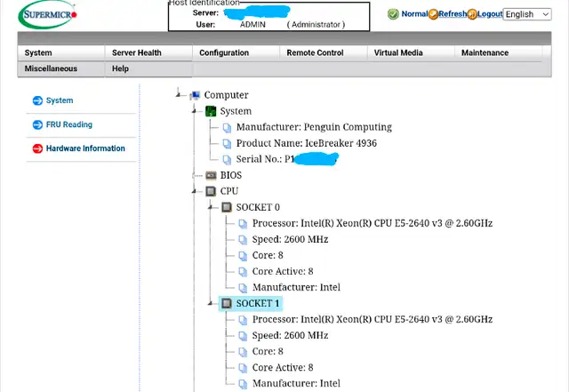Click the blue arrow icon beside FRU Reading
Screen dimensions: 569x392
point(37,124)
